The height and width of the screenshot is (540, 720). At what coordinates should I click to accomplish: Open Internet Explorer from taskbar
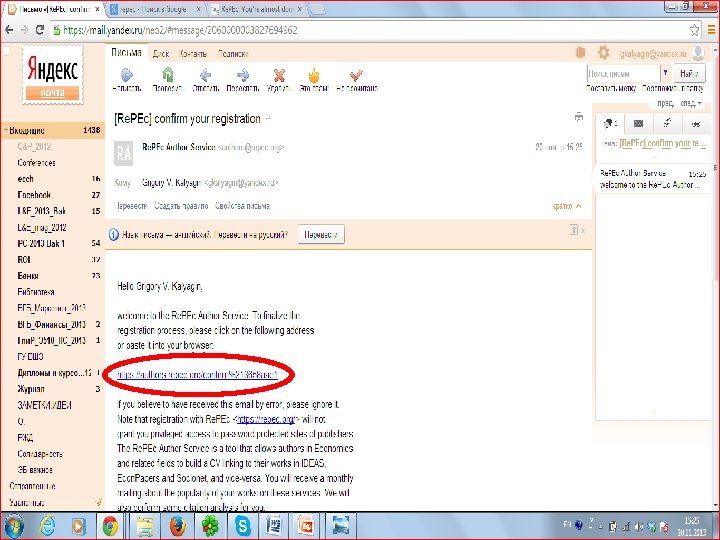click(47, 526)
